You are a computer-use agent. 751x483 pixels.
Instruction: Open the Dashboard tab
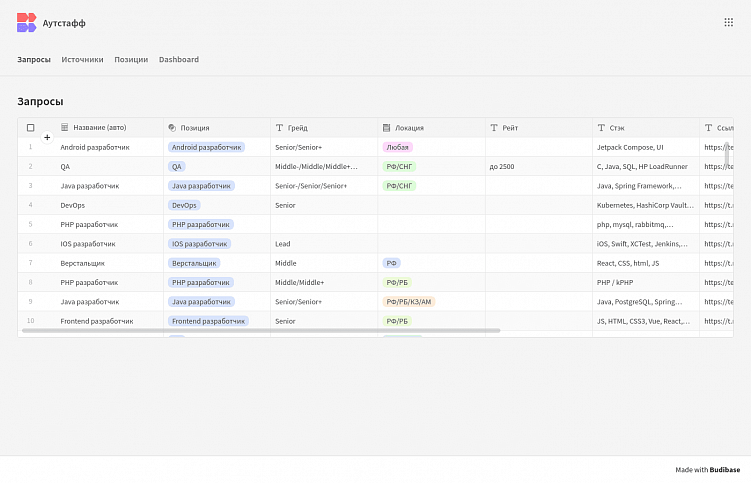tap(179, 59)
